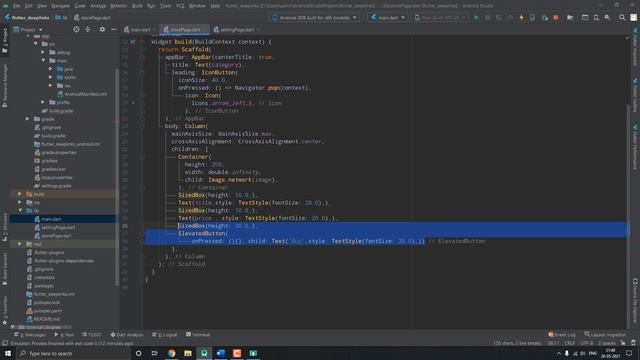Open the VCS menu
This screenshot has width=640, height=360.
(180, 6)
